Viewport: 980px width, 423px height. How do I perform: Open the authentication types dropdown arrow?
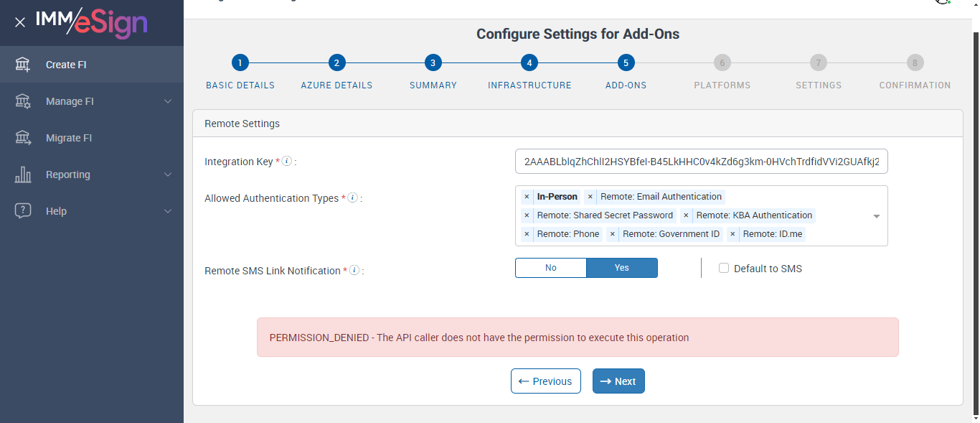(x=876, y=216)
